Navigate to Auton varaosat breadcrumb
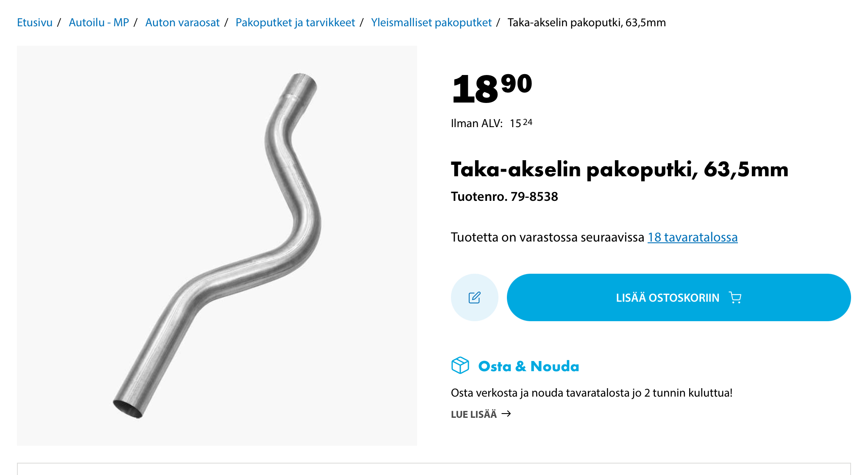The width and height of the screenshot is (868, 475). (182, 22)
